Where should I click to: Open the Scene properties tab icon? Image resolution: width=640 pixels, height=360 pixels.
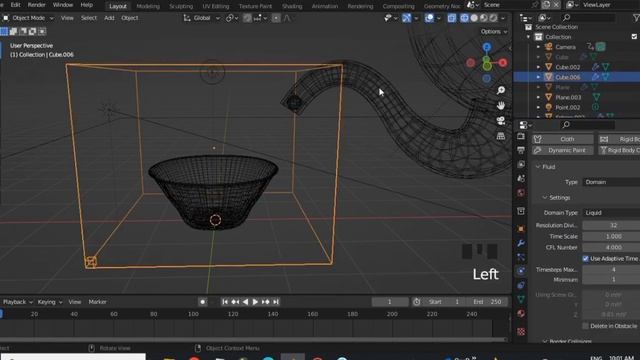point(521,178)
